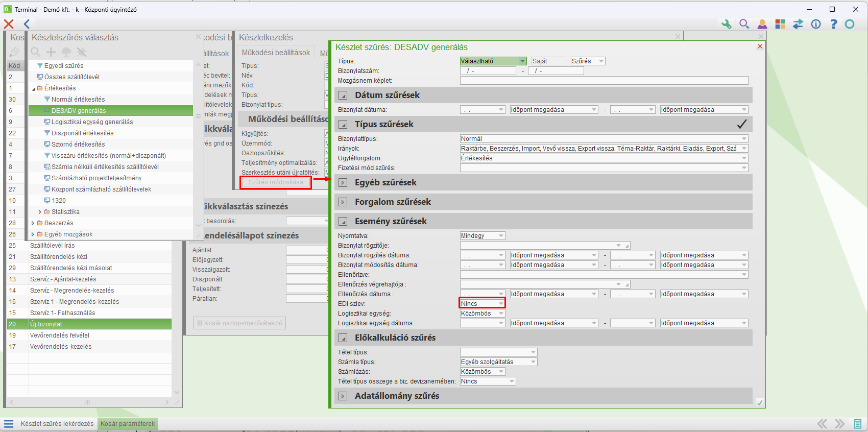Expand the Adatállomány szűrés section
The image size is (868, 432).
[343, 396]
